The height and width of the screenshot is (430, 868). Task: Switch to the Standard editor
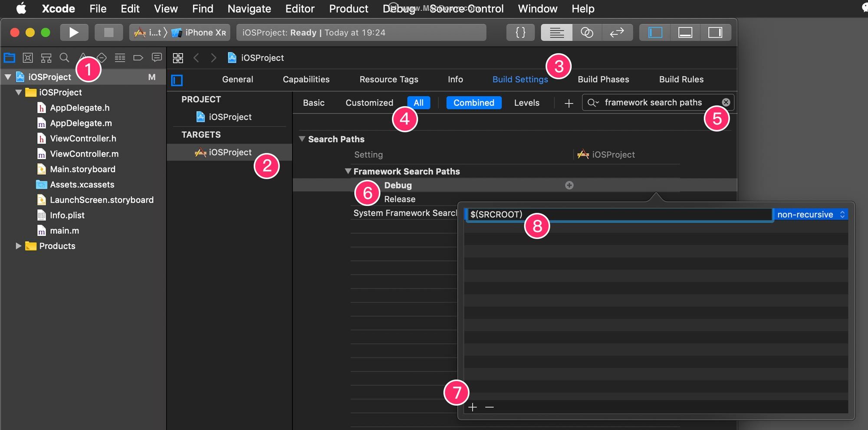click(x=556, y=33)
